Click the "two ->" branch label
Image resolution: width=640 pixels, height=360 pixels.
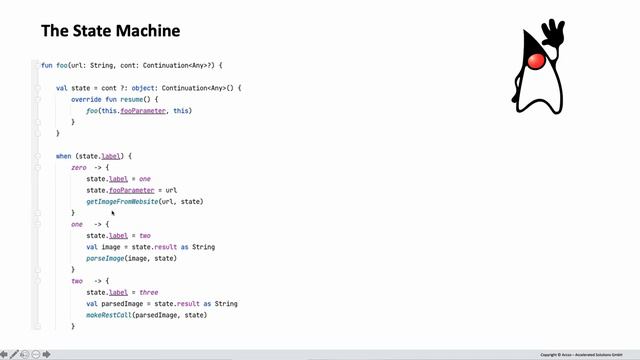(90, 281)
